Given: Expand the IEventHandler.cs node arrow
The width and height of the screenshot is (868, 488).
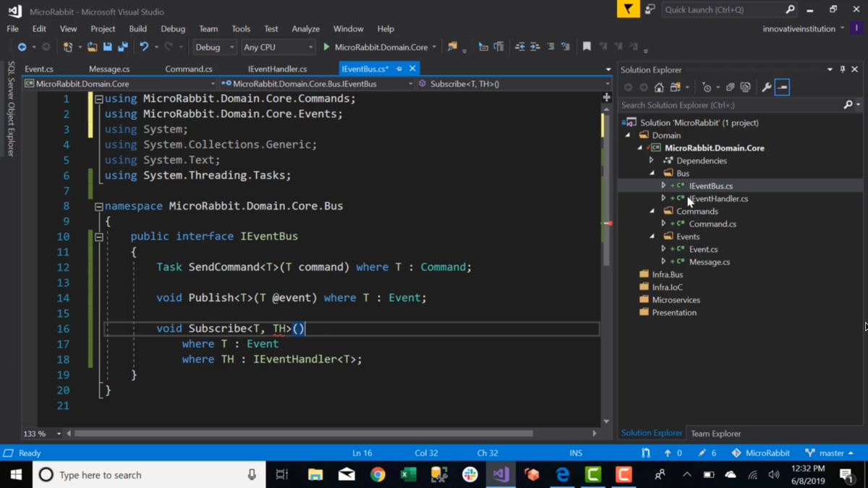Looking at the screenshot, I should pos(663,198).
